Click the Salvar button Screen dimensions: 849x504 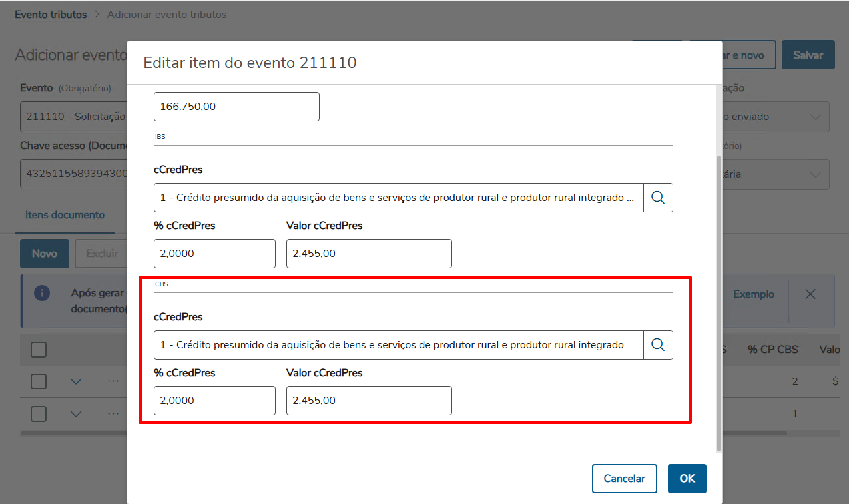(808, 55)
